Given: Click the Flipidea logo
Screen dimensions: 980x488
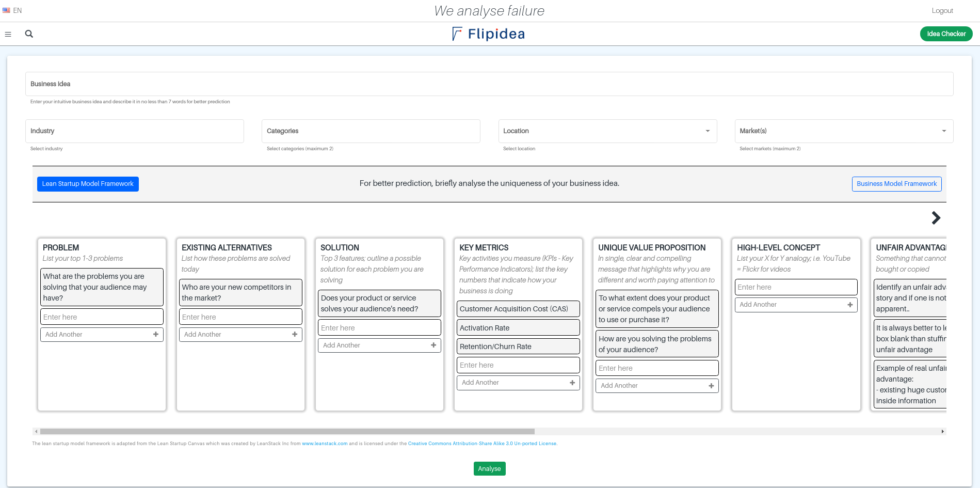Looking at the screenshot, I should (x=488, y=34).
